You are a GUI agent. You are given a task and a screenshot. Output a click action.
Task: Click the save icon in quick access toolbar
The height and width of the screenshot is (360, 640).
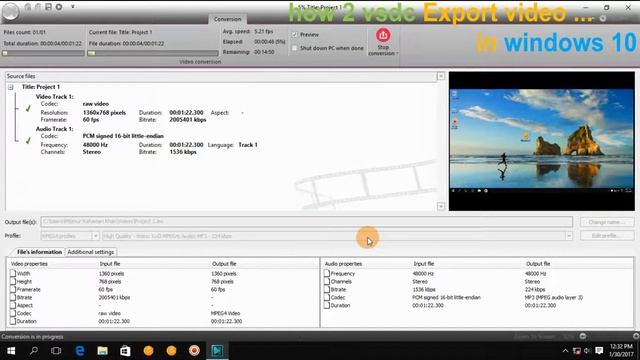(x=48, y=7)
